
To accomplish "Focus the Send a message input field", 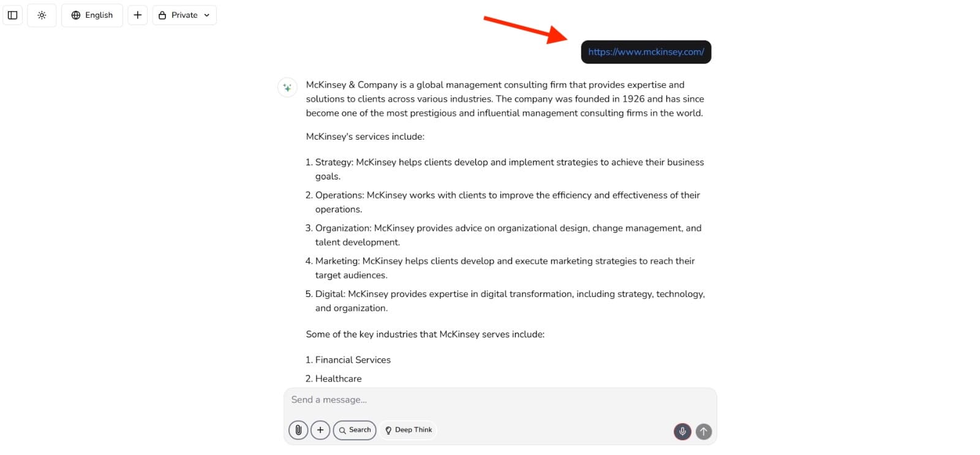I will [500, 400].
